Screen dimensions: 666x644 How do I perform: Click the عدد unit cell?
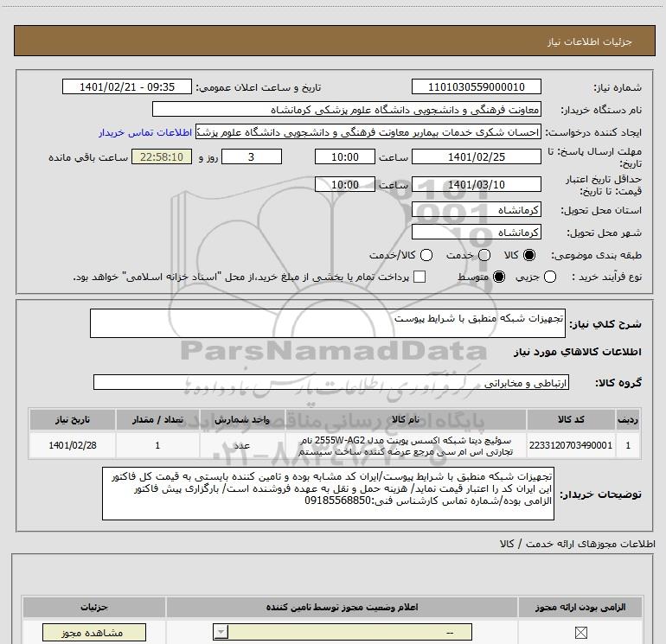(x=242, y=445)
